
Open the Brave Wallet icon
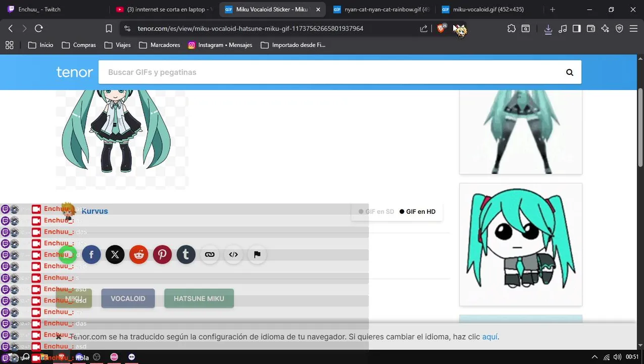591,29
